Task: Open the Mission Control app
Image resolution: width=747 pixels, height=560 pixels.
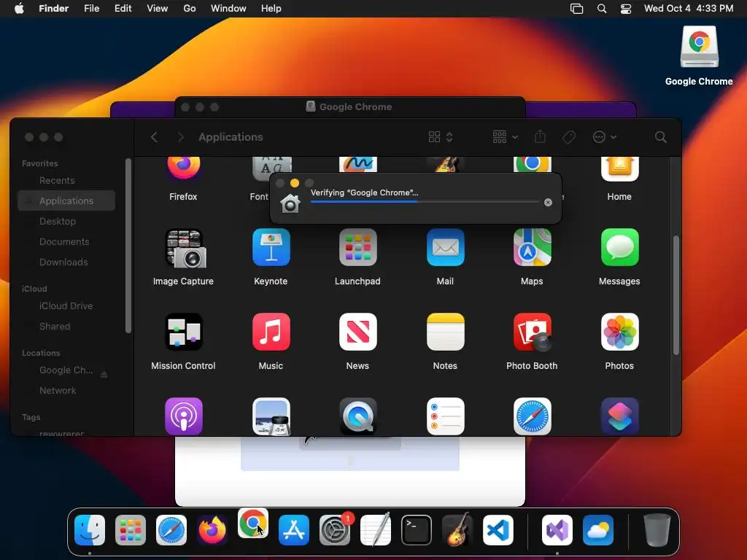Action: 184,332
